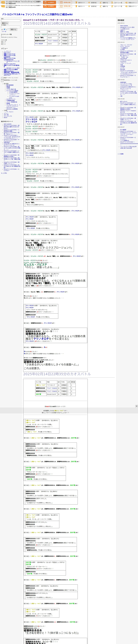Click the 検索する button beside the and/or radios
138x644 pixels.
[x=13, y=30]
